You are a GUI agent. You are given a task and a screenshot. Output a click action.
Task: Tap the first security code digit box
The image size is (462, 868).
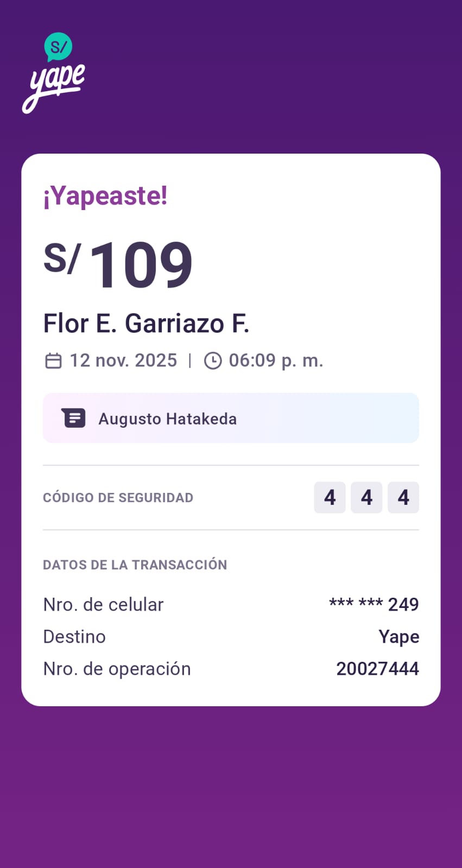[x=330, y=497]
